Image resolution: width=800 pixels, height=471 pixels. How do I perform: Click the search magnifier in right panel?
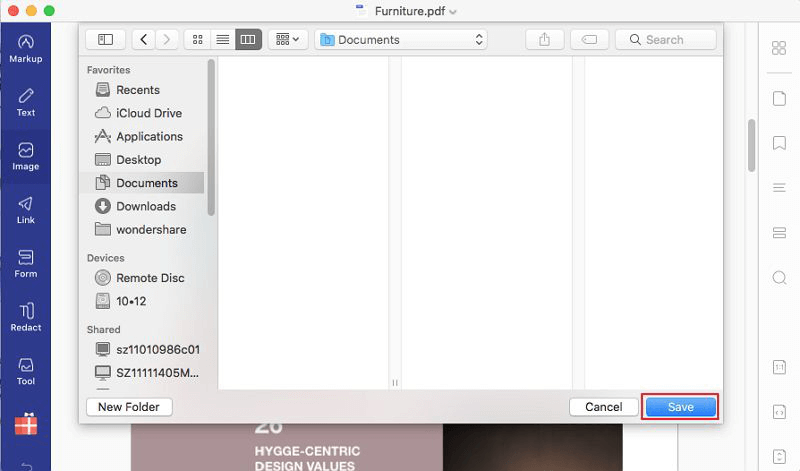tap(779, 277)
